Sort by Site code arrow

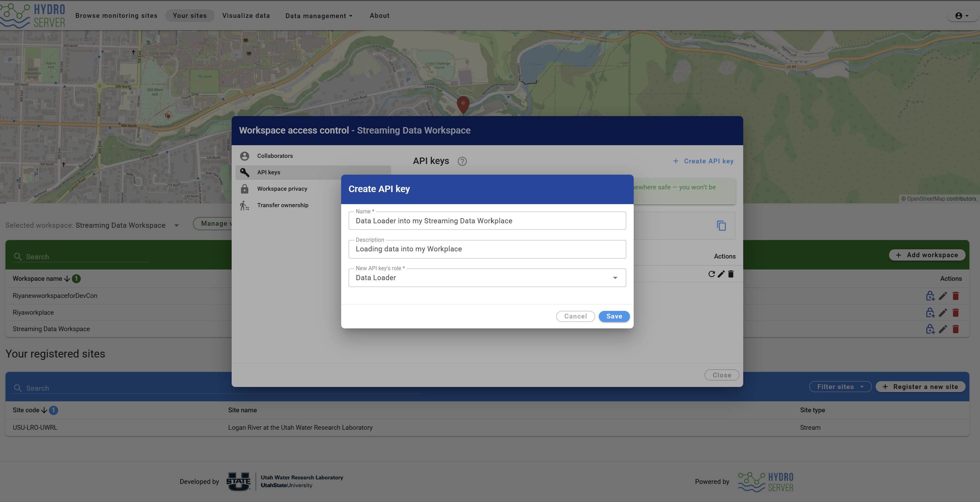pos(44,410)
